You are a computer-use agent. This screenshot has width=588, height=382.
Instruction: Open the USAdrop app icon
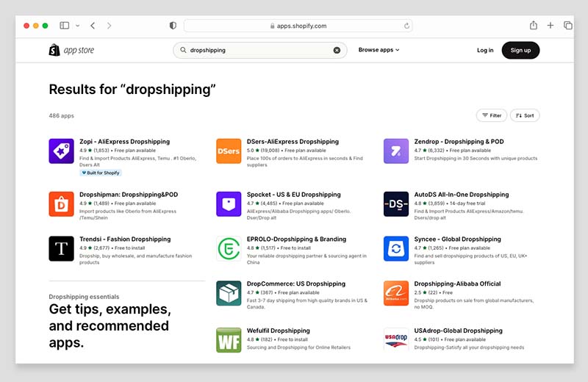point(396,339)
